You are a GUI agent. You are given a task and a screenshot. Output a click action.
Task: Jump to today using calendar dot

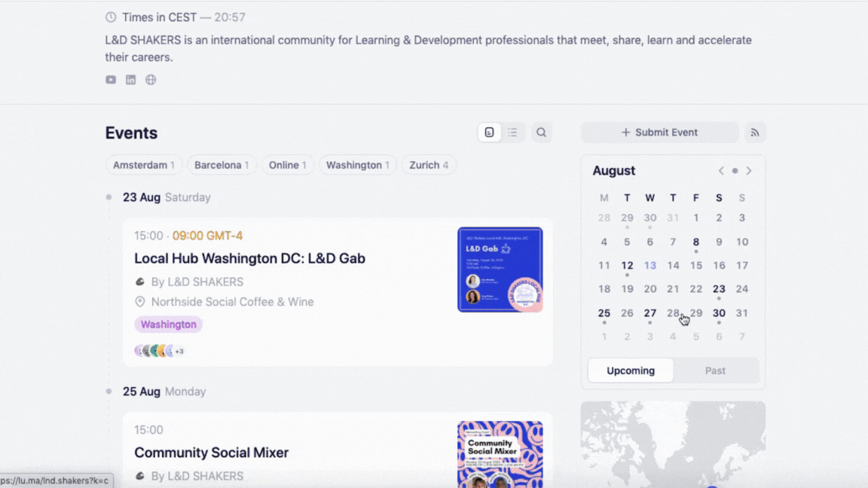pyautogui.click(x=735, y=171)
